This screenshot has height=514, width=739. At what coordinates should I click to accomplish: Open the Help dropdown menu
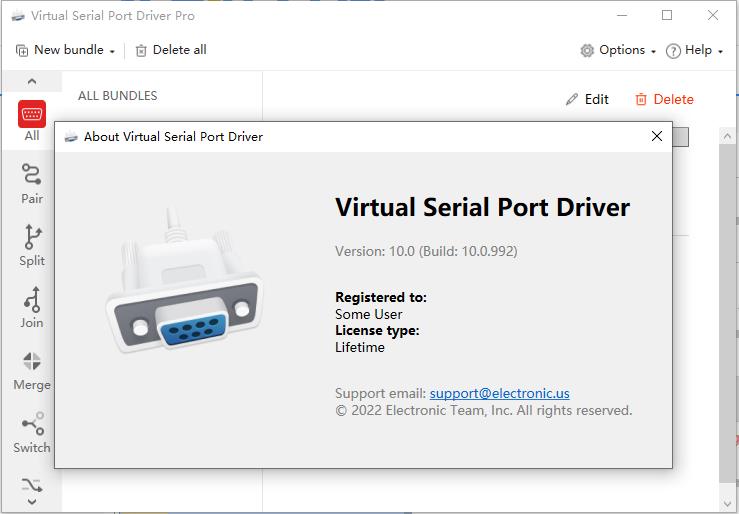coord(695,50)
